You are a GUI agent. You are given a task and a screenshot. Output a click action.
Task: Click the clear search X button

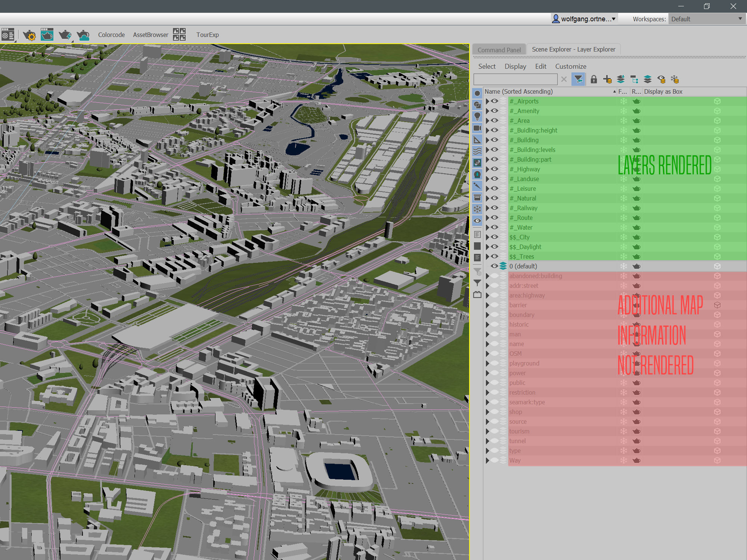pos(564,79)
